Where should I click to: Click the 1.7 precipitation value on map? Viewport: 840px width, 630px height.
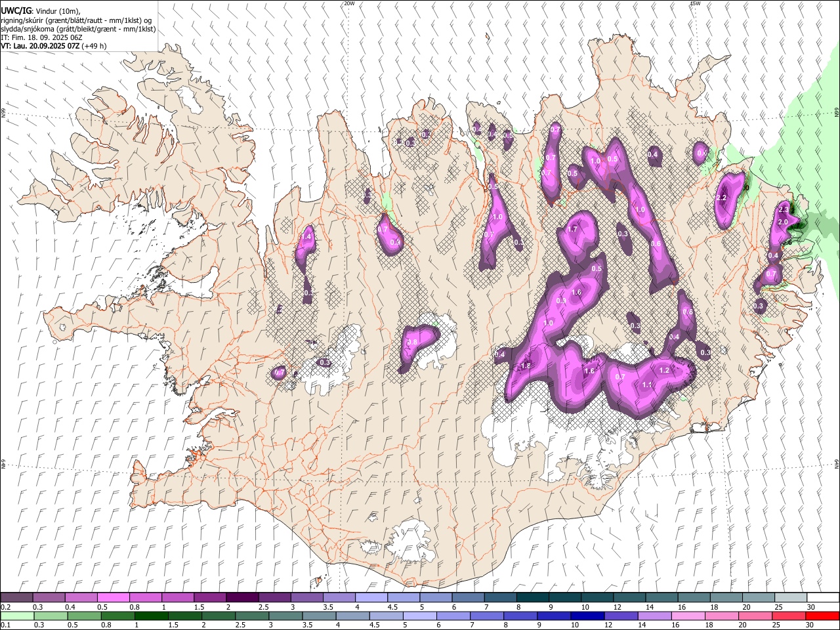[572, 229]
